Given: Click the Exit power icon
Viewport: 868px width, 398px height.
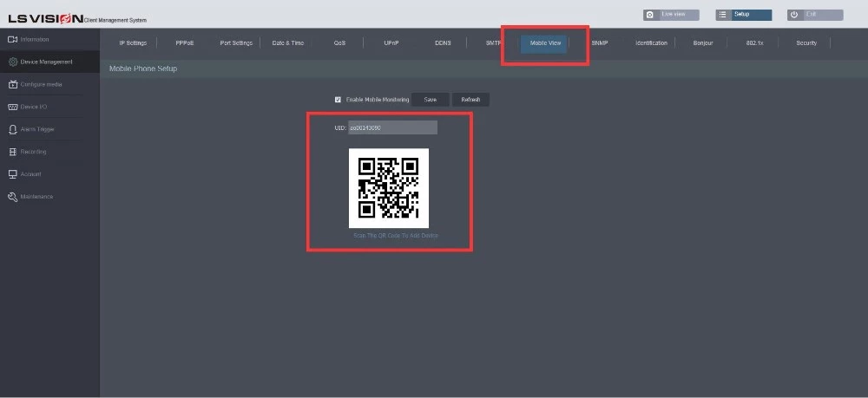Looking at the screenshot, I should (794, 15).
